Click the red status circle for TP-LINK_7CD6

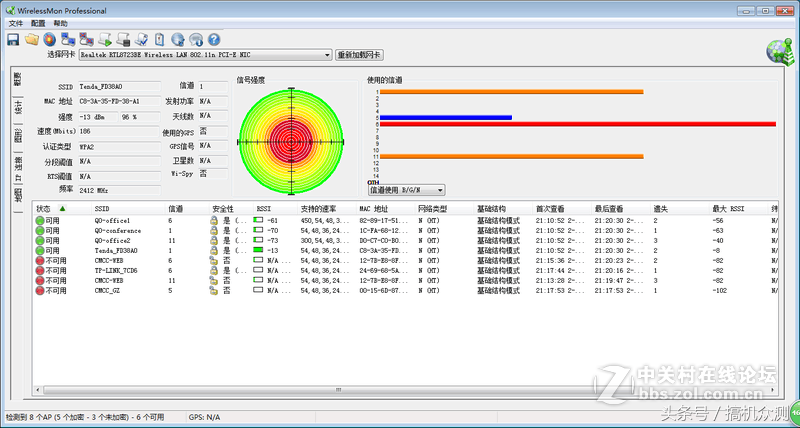40,270
